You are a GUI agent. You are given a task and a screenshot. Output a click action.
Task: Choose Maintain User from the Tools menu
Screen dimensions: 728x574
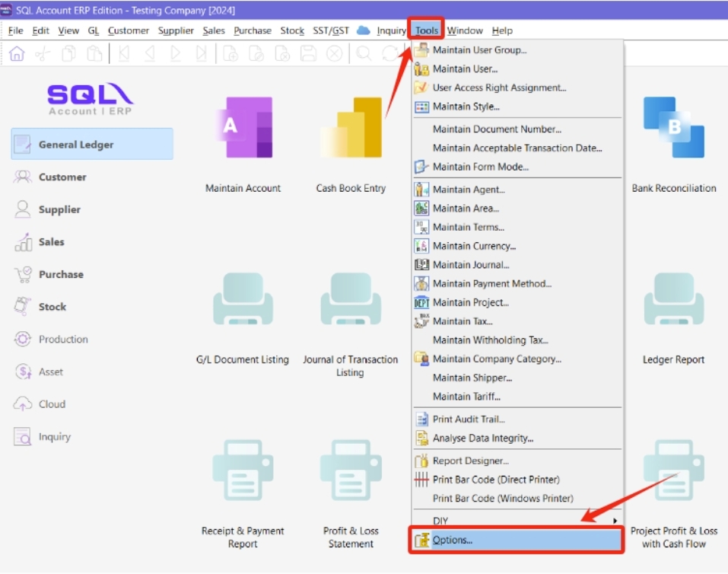(x=465, y=69)
